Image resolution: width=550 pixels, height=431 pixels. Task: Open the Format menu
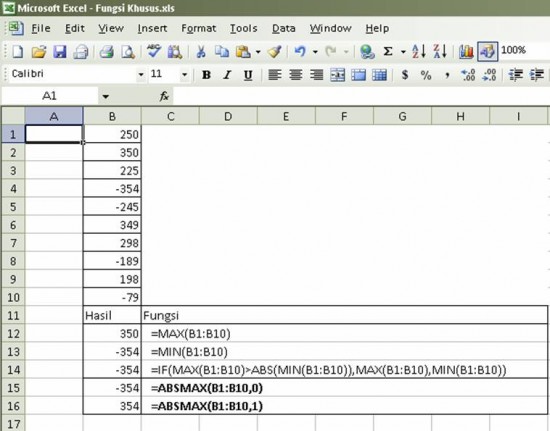199,28
